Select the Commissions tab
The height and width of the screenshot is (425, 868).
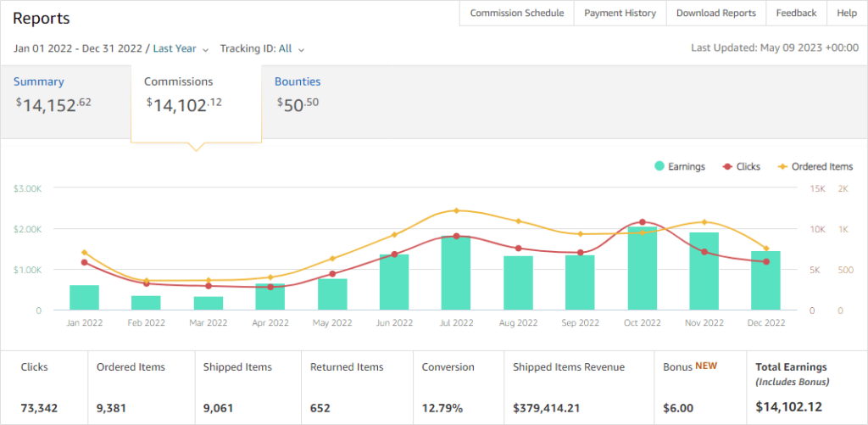(179, 82)
